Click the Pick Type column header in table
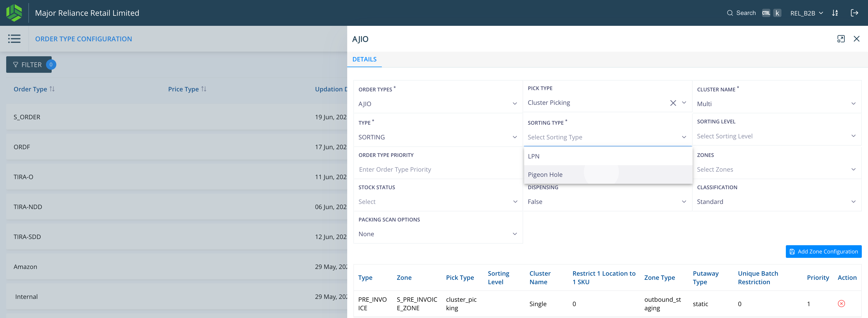 [460, 277]
